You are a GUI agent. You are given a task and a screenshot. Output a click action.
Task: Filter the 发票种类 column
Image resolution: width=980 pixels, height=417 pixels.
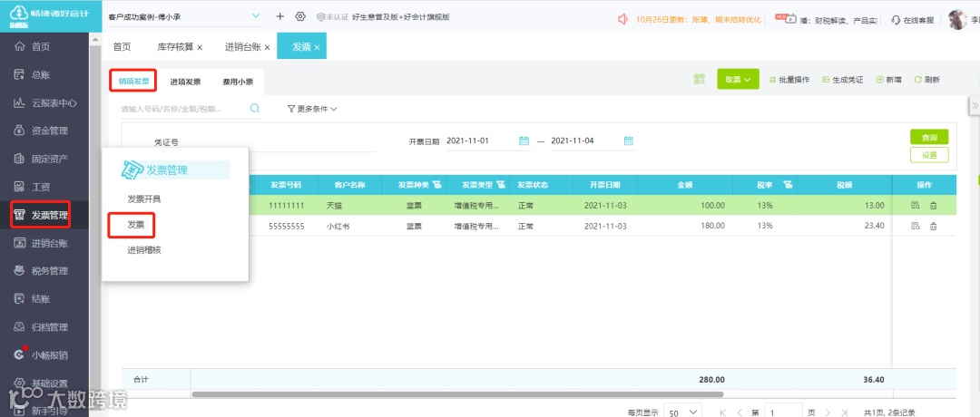pyautogui.click(x=436, y=185)
